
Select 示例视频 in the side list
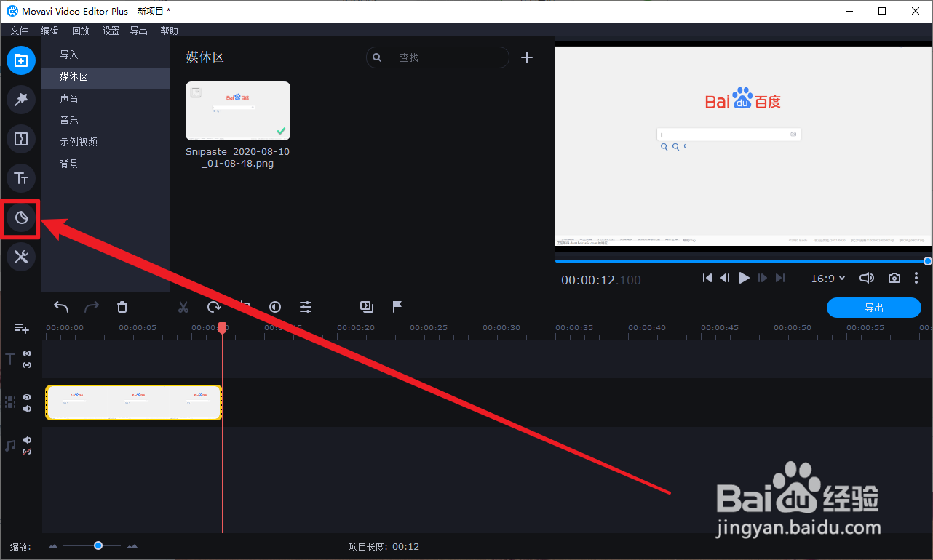(x=106, y=142)
